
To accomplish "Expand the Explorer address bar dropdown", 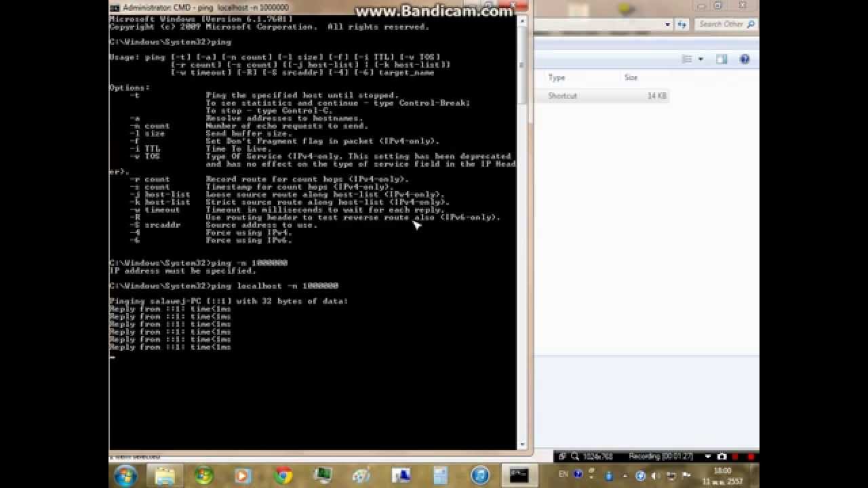I will (668, 24).
